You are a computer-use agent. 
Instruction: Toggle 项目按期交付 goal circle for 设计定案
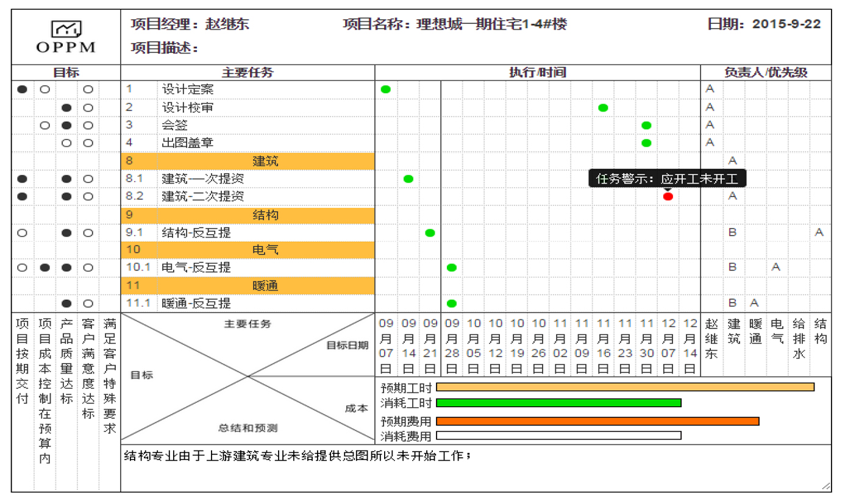(23, 90)
